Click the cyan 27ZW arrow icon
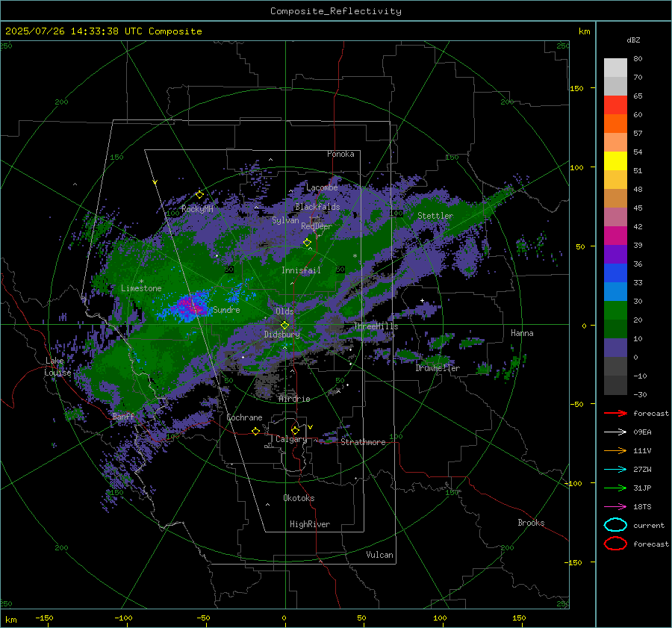This screenshot has height=628, width=672. pos(615,470)
